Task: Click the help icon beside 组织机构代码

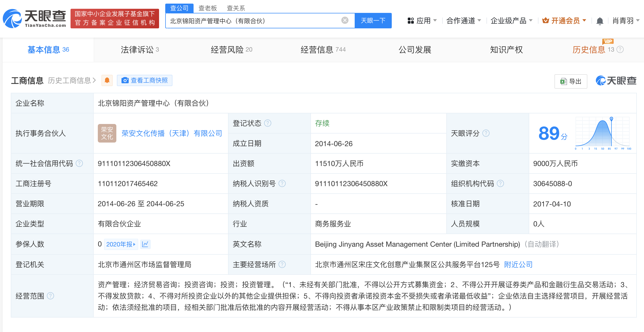Action: [500, 184]
